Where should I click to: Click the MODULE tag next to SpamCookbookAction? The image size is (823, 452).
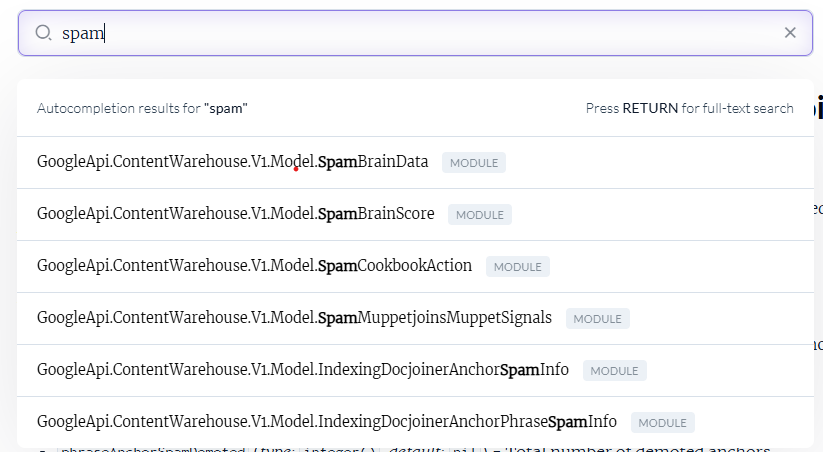pos(517,267)
